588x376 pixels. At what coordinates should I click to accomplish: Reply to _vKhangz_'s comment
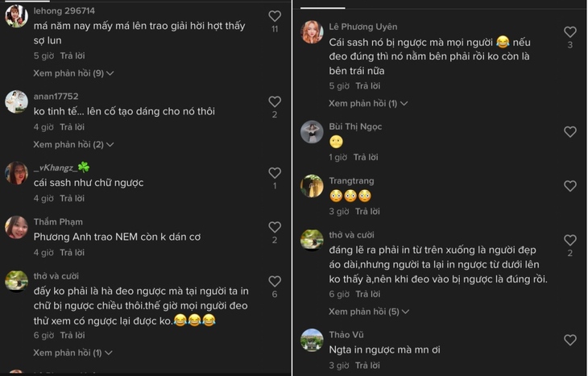[x=72, y=198]
